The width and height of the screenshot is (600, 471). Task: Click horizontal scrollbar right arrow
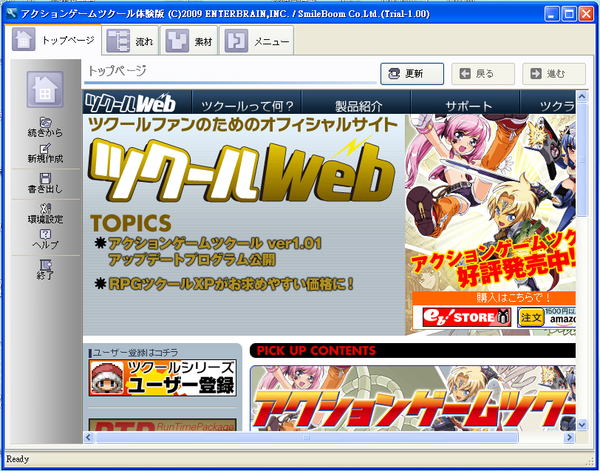[x=569, y=437]
